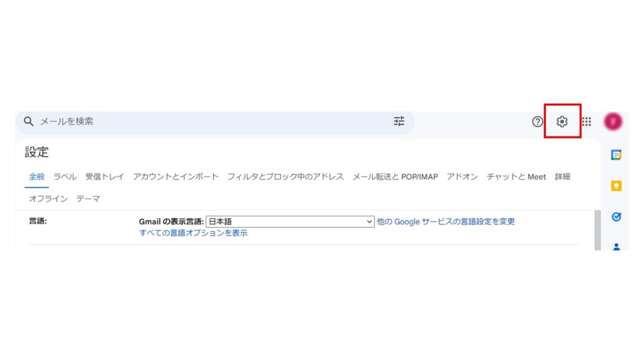
Task: Focus the メールを検索 search field
Action: pos(214,121)
